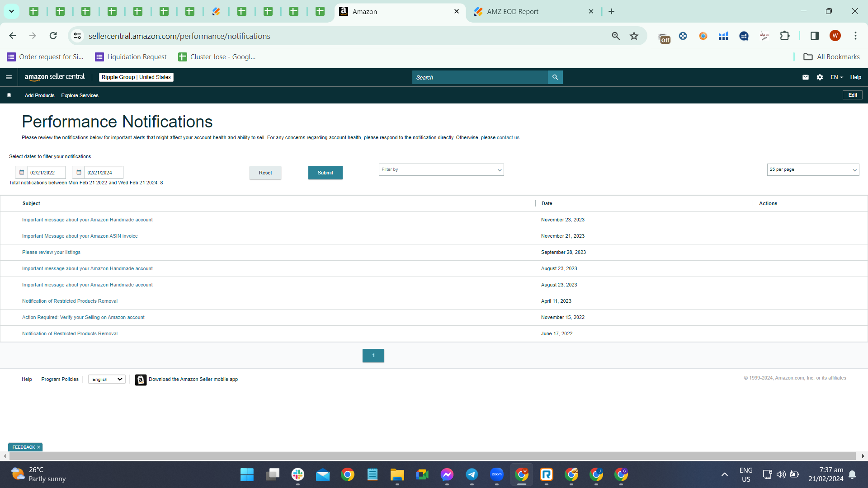Viewport: 868px width, 488px height.
Task: Open Zoom from the taskbar
Action: point(497,474)
